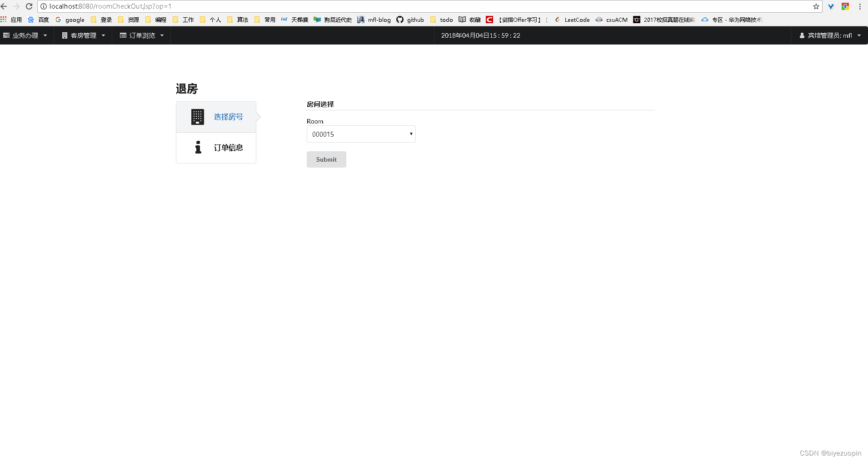The width and height of the screenshot is (868, 461).
Task: Expand the Room selection combo box
Action: click(x=361, y=134)
